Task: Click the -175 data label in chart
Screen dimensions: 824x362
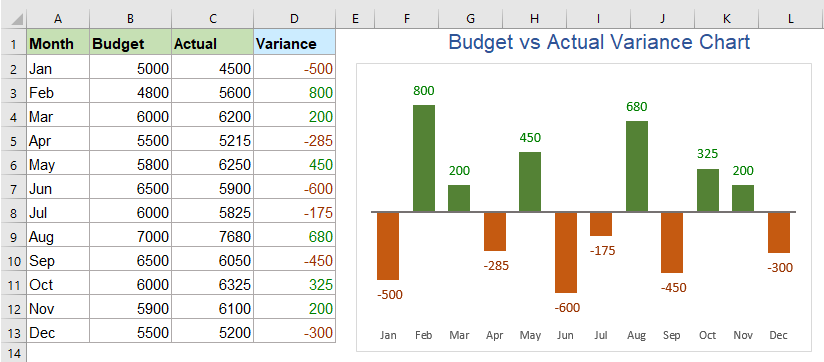Action: [602, 251]
